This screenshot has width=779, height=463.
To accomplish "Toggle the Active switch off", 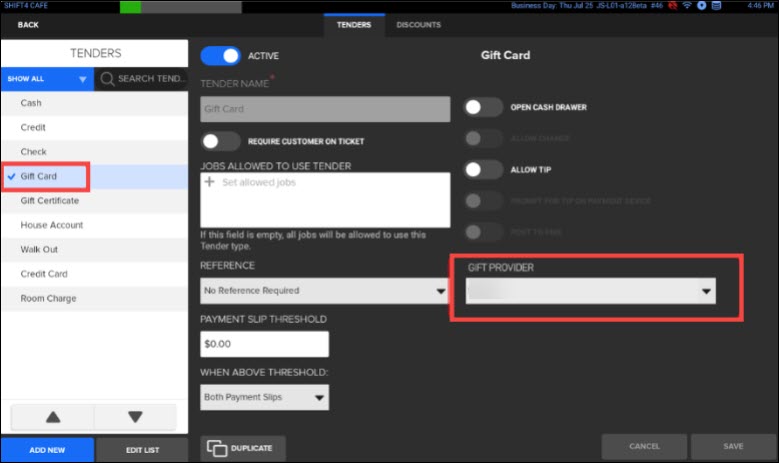I will (220, 56).
